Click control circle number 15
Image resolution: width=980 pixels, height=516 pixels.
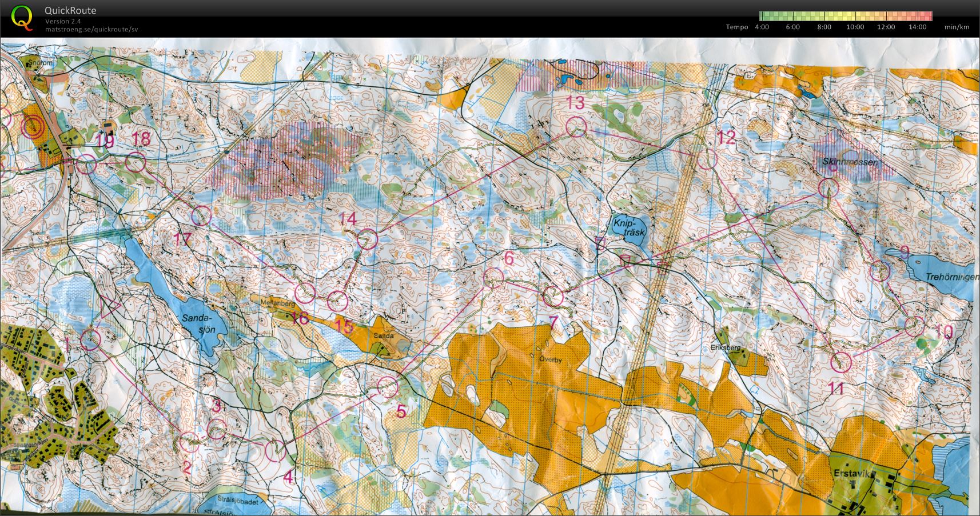pyautogui.click(x=338, y=301)
